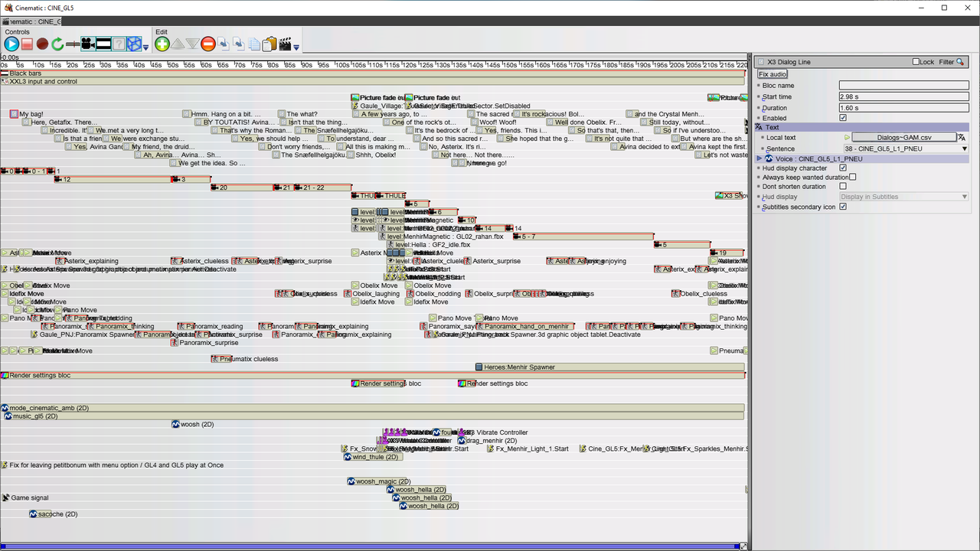Click the Filter magnifier icon

click(960, 62)
